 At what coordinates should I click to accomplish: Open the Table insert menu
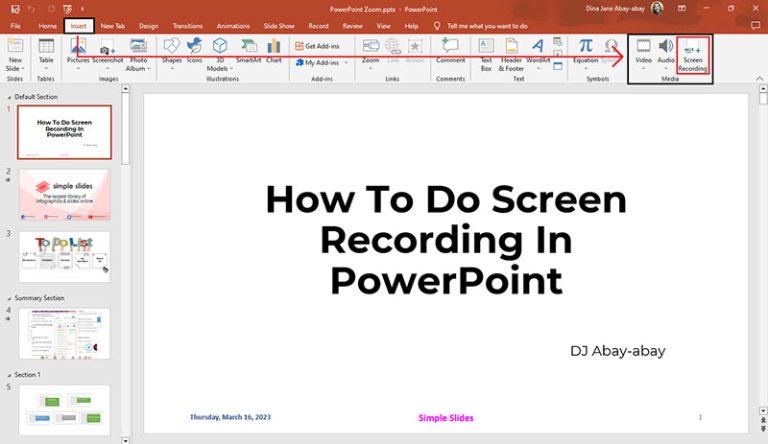[x=46, y=54]
